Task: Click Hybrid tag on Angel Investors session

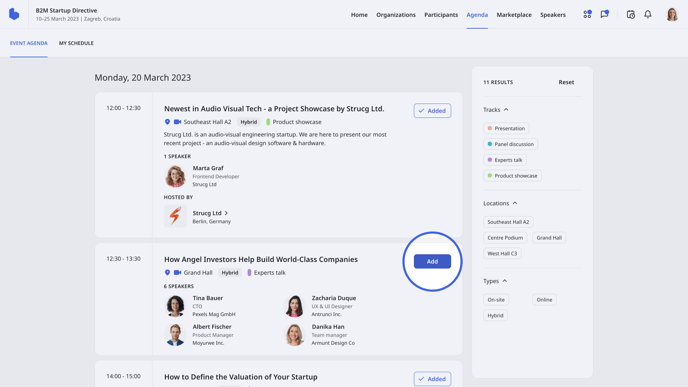Action: [230, 272]
